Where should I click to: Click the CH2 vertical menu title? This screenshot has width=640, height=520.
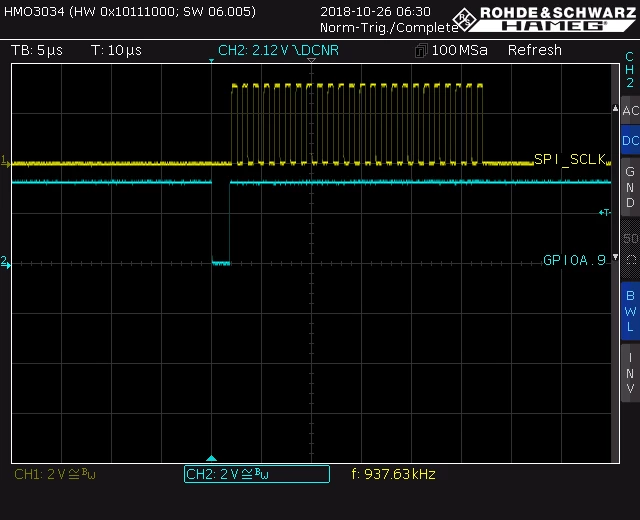[x=630, y=69]
